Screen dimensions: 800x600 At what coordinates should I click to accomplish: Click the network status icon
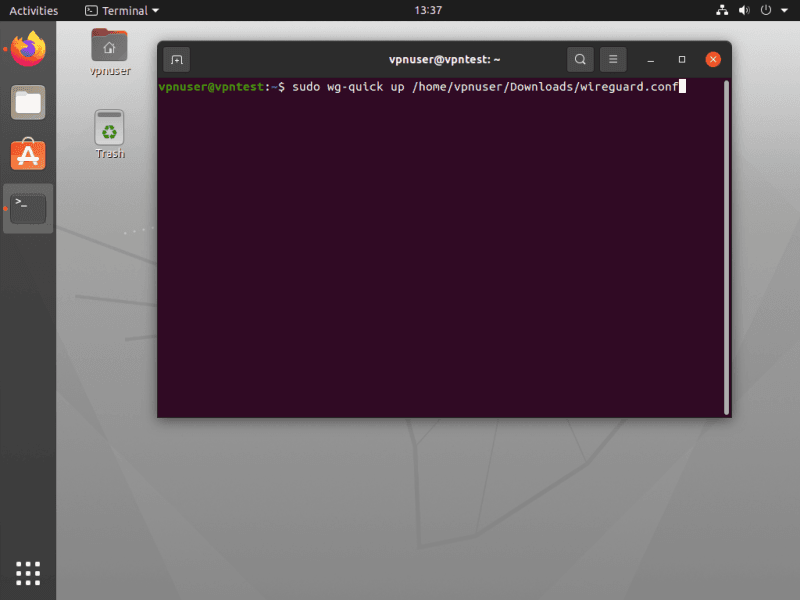(x=723, y=11)
